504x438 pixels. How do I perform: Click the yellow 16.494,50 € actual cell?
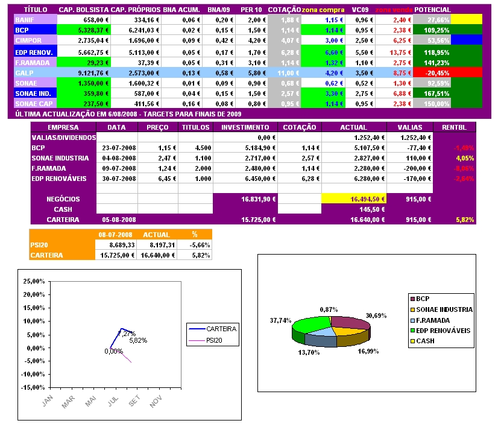coord(354,199)
